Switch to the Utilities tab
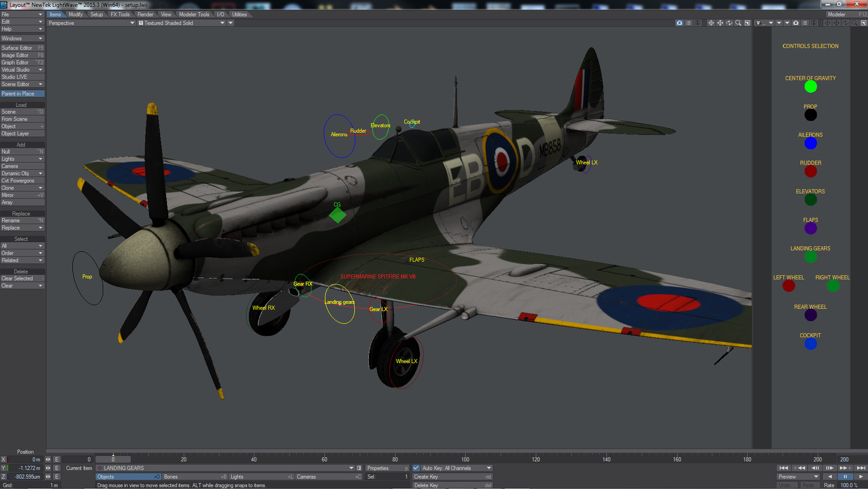The image size is (868, 489). (239, 15)
